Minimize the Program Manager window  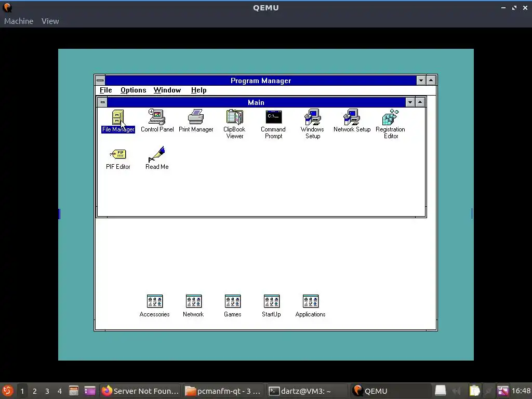pyautogui.click(x=421, y=81)
